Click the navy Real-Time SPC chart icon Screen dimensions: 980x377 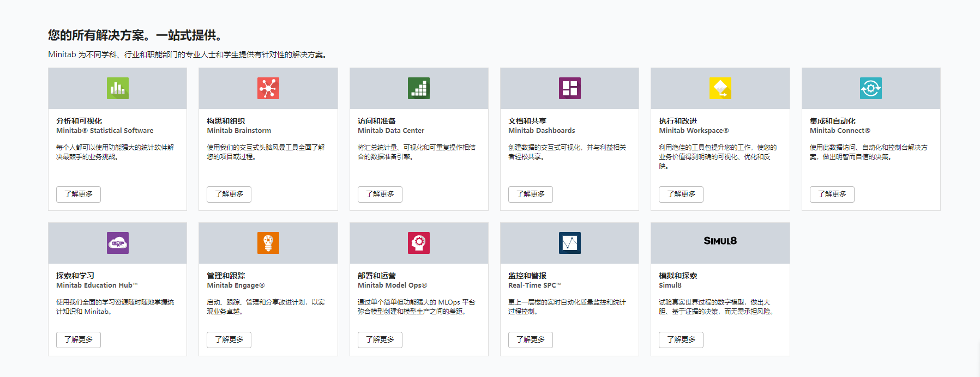pyautogui.click(x=570, y=243)
